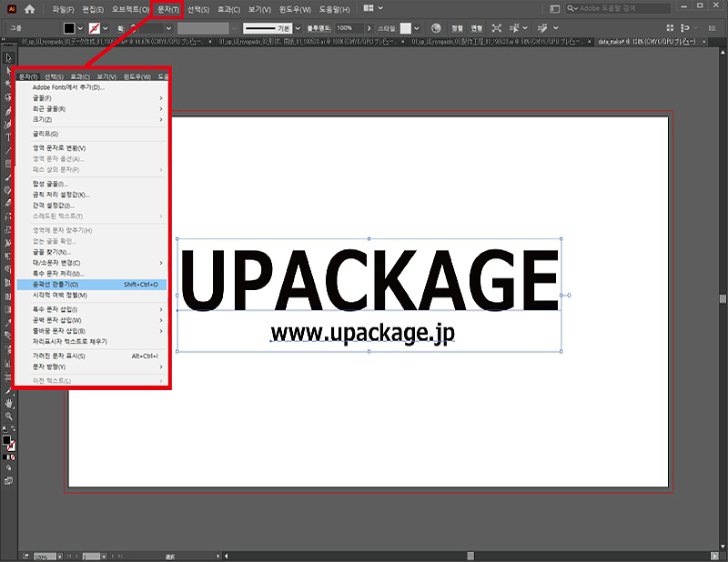Click the drawing mode icon in toolbar

pyautogui.click(x=8, y=467)
